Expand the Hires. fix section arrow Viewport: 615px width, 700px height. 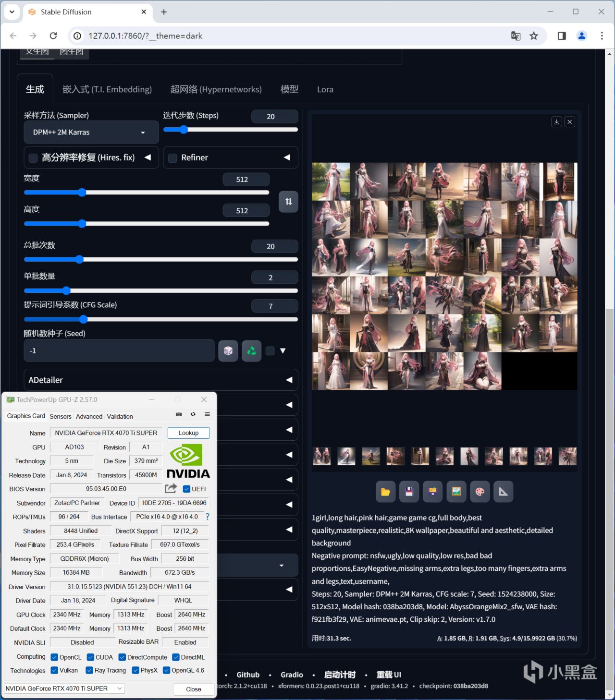click(x=148, y=157)
